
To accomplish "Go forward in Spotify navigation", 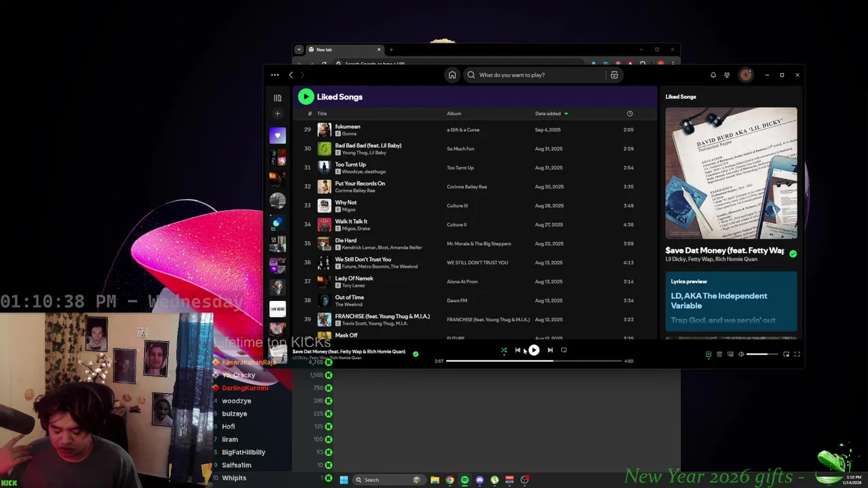I will 302,75.
